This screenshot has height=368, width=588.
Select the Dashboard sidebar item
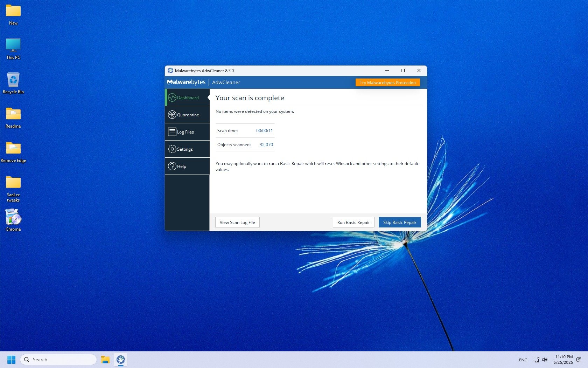pyautogui.click(x=187, y=97)
